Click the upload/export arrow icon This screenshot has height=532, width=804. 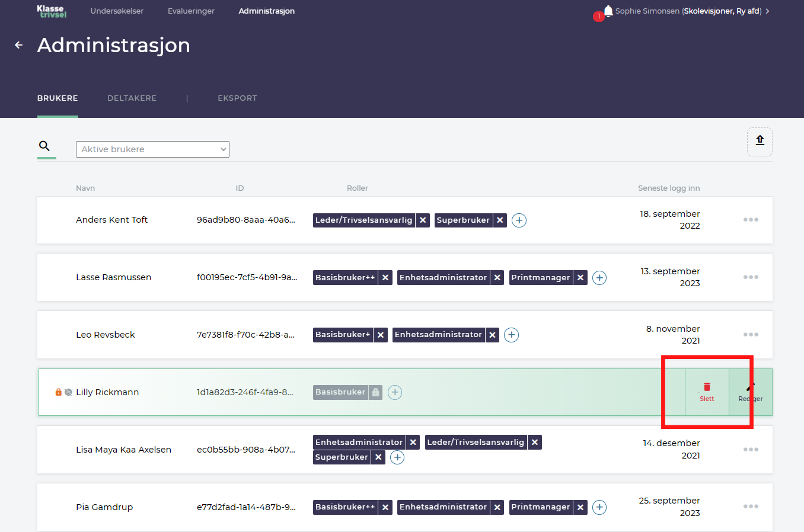(x=760, y=141)
